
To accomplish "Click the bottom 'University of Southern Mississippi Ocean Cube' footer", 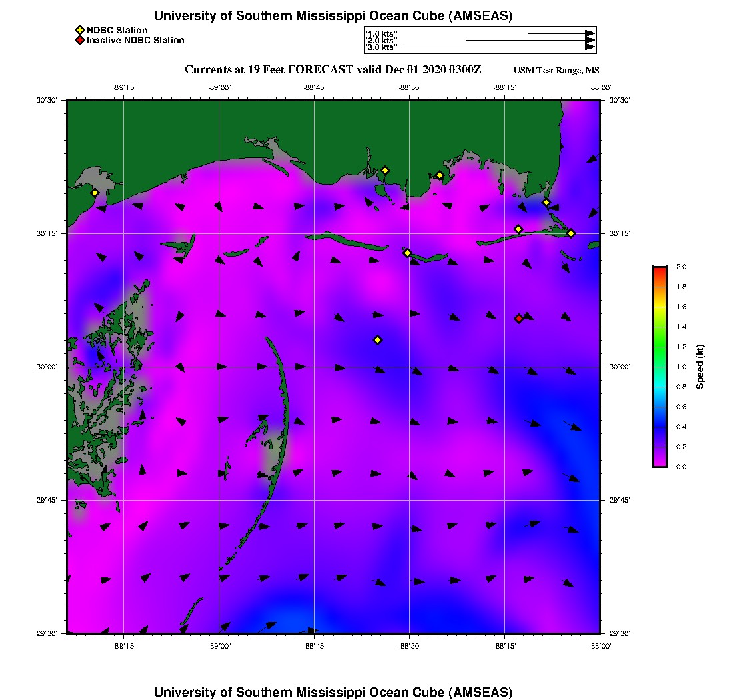I will tap(333, 692).
